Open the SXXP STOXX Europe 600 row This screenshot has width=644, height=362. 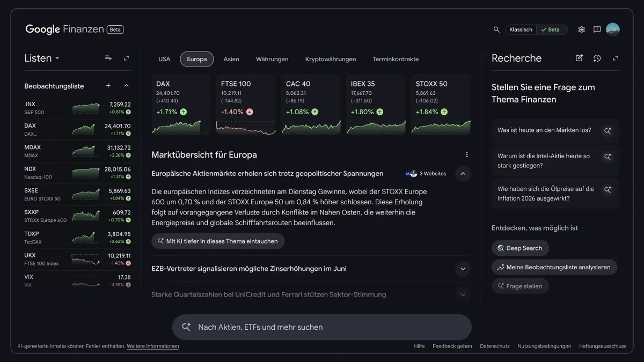click(77, 216)
